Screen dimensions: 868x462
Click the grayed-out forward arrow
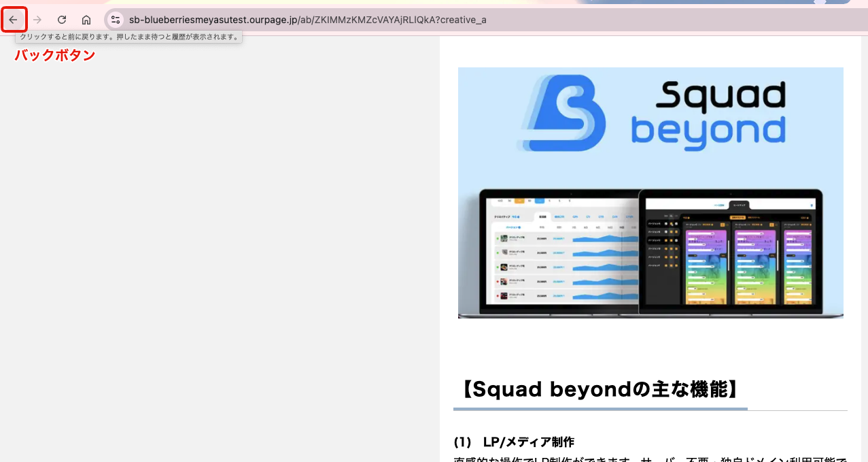point(37,20)
